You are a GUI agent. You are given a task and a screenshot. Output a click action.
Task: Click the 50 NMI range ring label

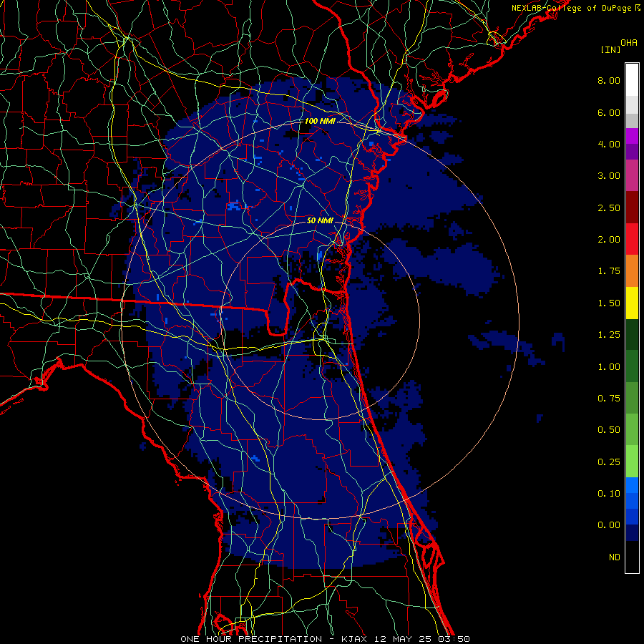pos(320,220)
